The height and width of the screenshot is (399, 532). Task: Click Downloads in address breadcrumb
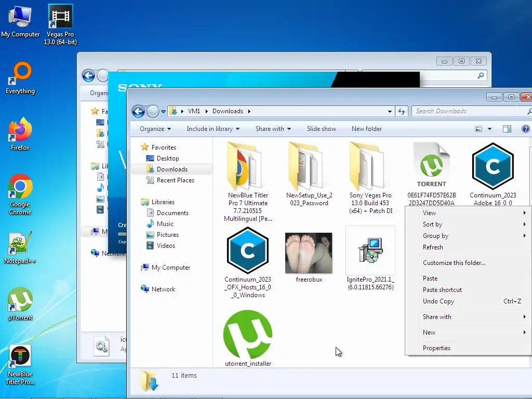coord(228,111)
